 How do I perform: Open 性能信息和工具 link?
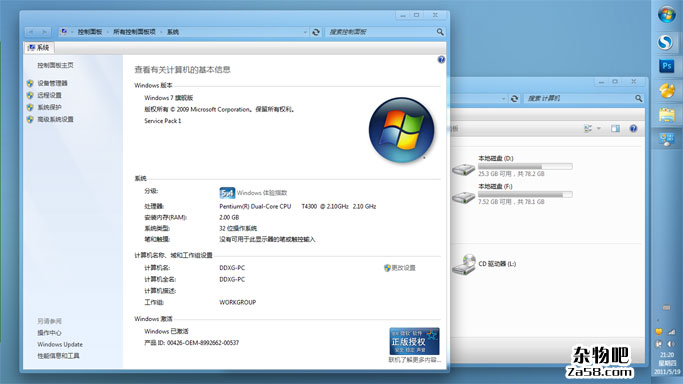tap(58, 356)
